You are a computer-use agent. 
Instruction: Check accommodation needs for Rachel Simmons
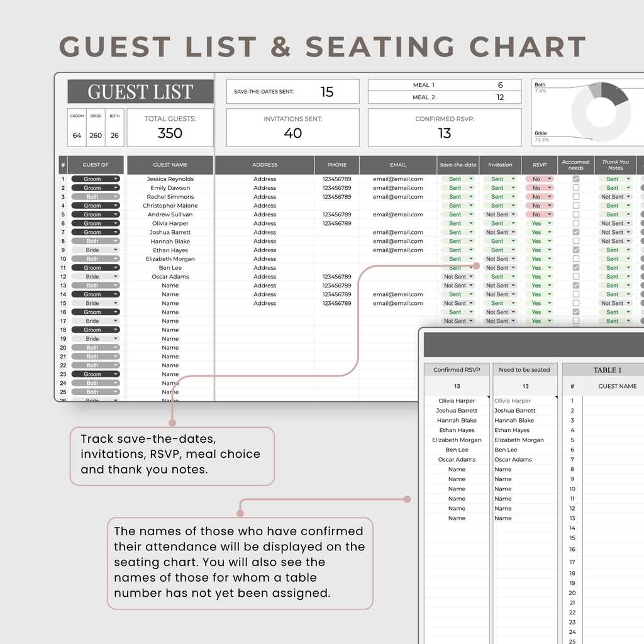coord(576,197)
